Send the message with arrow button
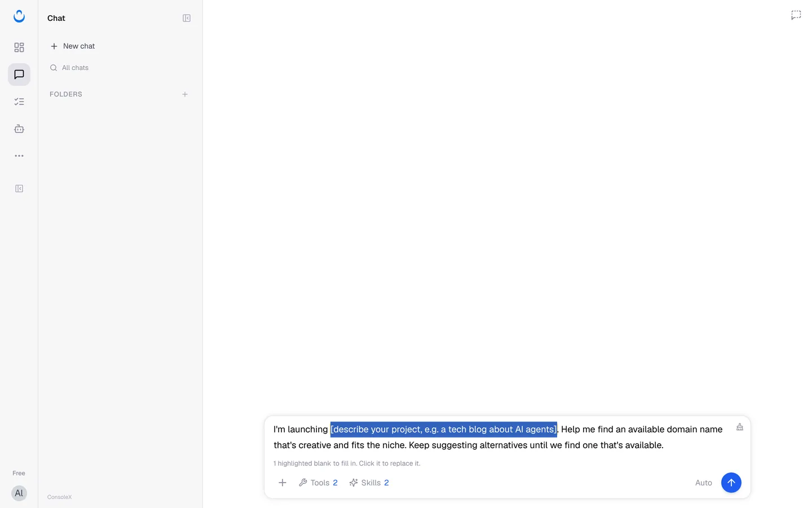The image size is (812, 508). tap(731, 483)
